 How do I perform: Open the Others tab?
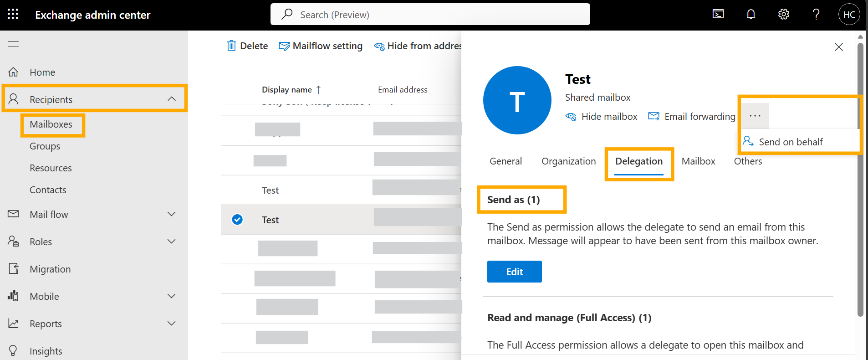[x=748, y=161]
